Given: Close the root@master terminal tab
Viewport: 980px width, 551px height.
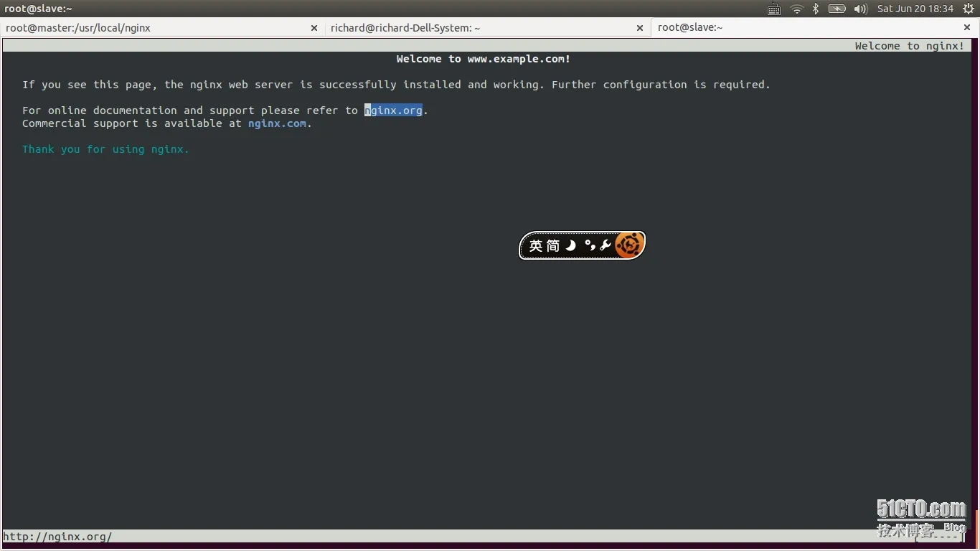Looking at the screenshot, I should tap(314, 28).
